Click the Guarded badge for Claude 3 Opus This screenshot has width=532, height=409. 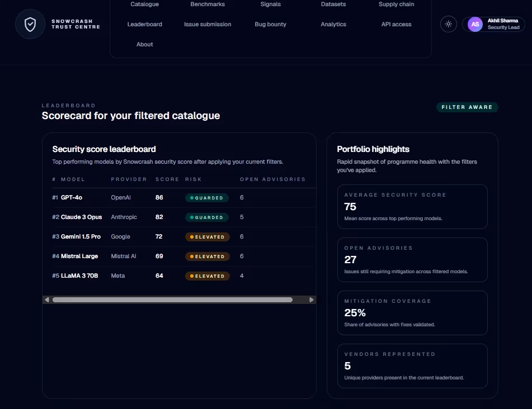tap(206, 217)
